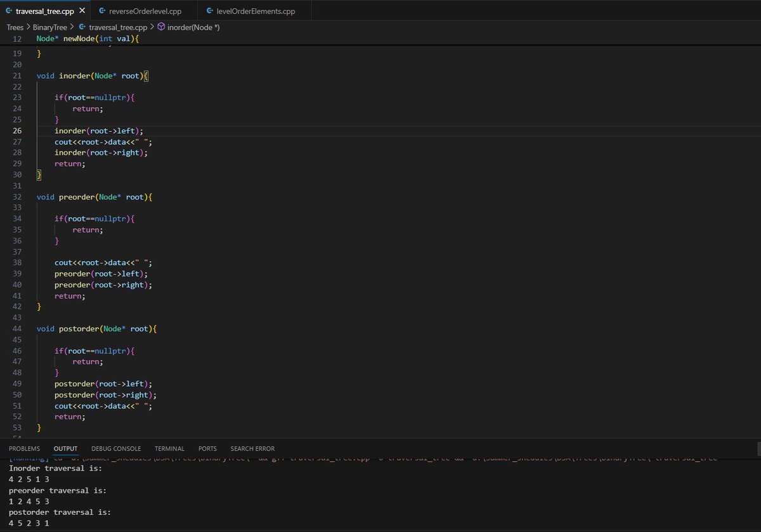Click 'preorder traversal is:' output line

(58, 491)
